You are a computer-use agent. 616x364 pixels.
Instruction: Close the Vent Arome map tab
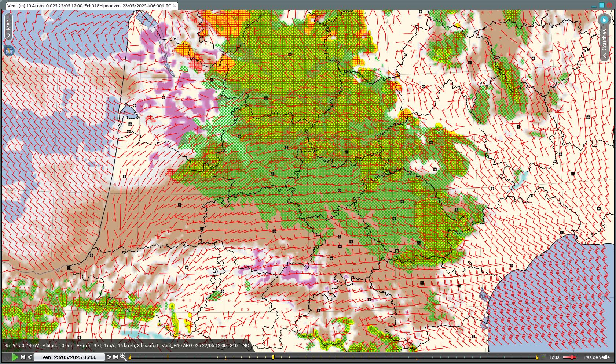175,6
